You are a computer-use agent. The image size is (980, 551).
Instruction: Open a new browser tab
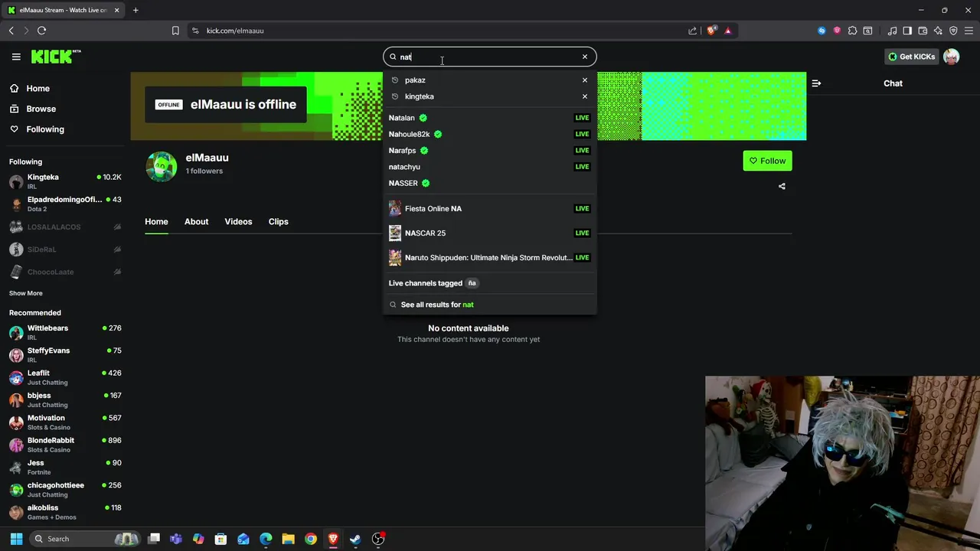click(x=136, y=10)
